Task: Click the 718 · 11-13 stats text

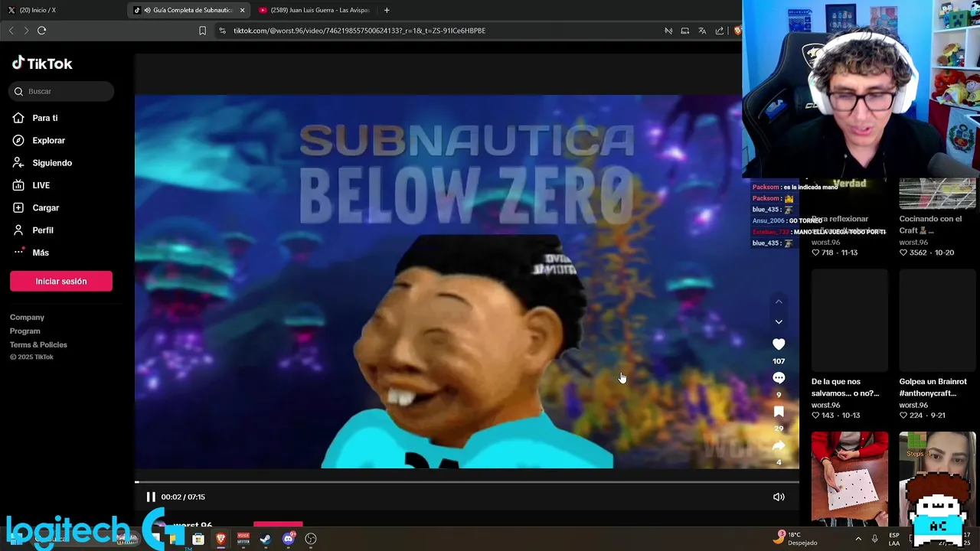Action: pos(835,253)
